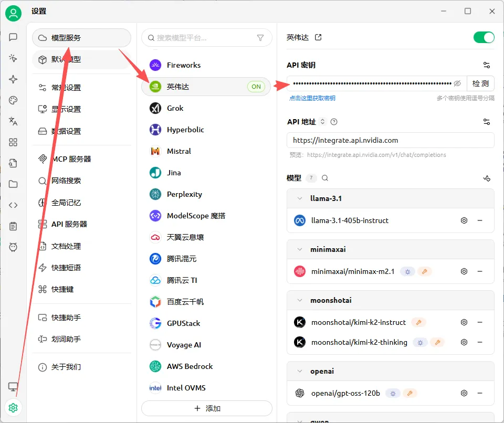Select the Grok provider
This screenshot has width=504, height=423.
(206, 108)
